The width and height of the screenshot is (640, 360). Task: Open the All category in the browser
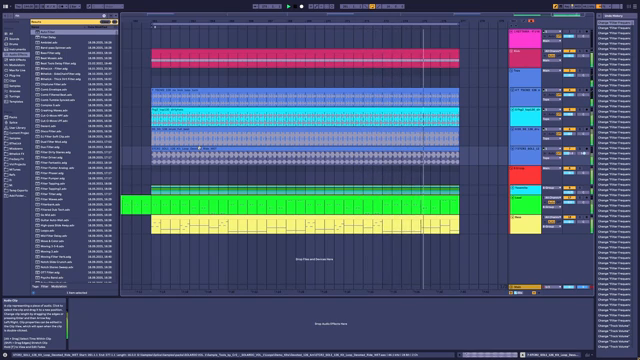coord(11,34)
